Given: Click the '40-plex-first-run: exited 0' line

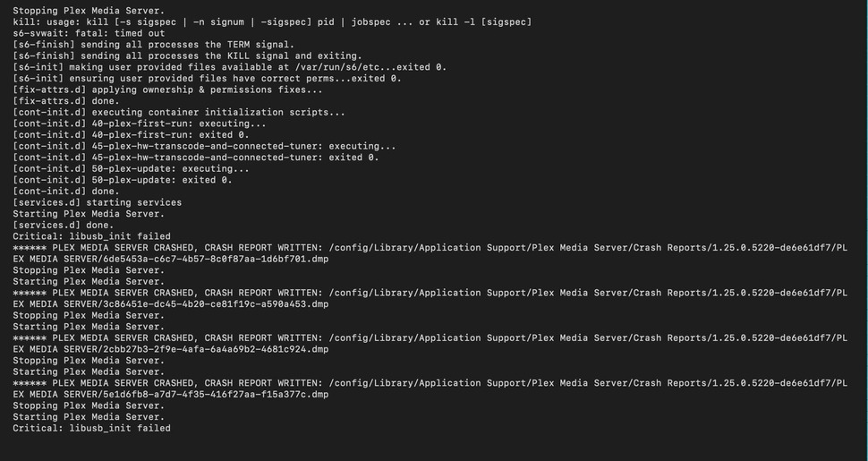Looking at the screenshot, I should (131, 134).
